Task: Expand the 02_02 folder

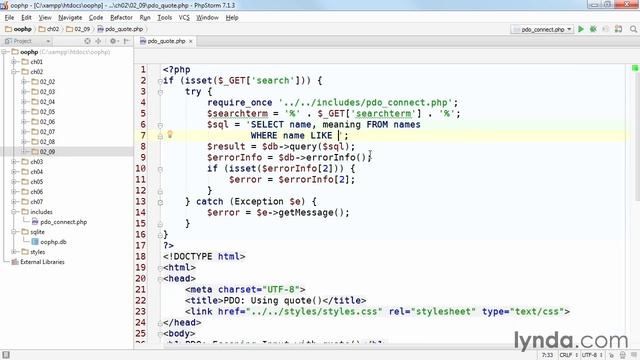Action: (24, 82)
